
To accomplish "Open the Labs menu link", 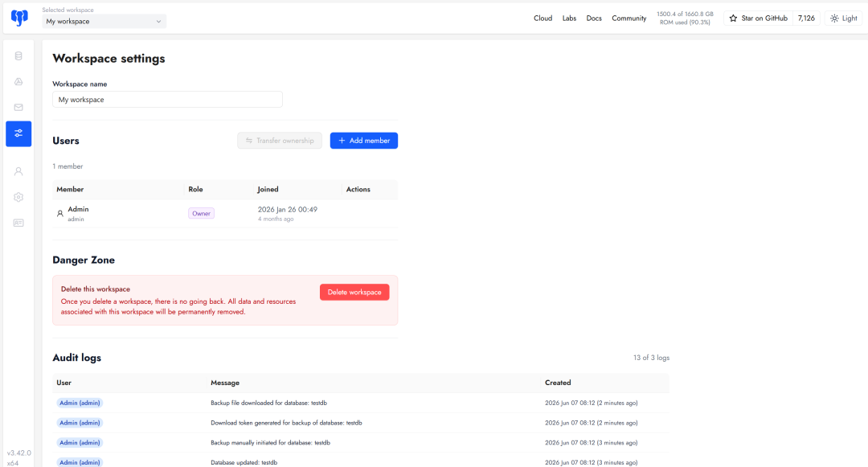I will click(x=569, y=18).
